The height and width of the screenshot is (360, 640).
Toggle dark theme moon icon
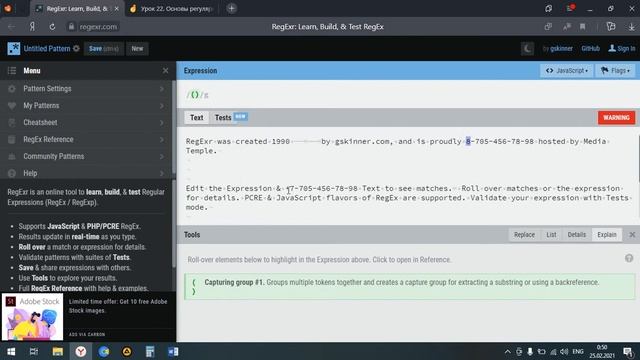[527, 49]
